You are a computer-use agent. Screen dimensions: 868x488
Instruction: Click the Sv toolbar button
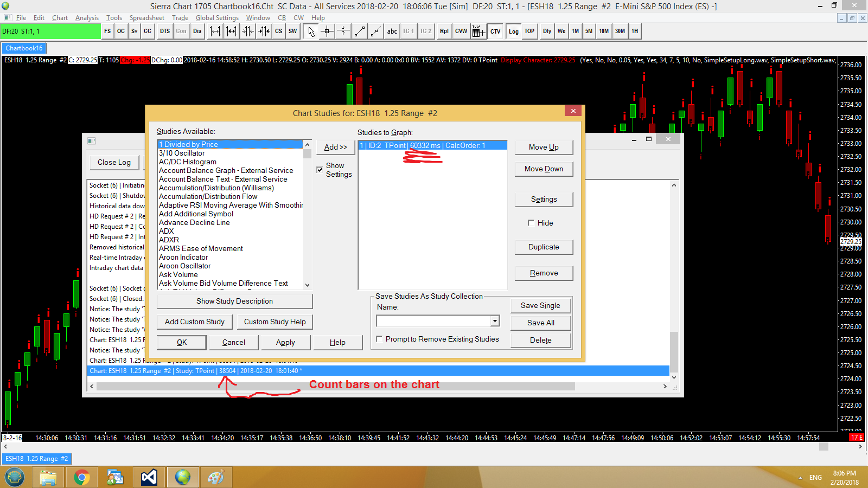(x=134, y=31)
